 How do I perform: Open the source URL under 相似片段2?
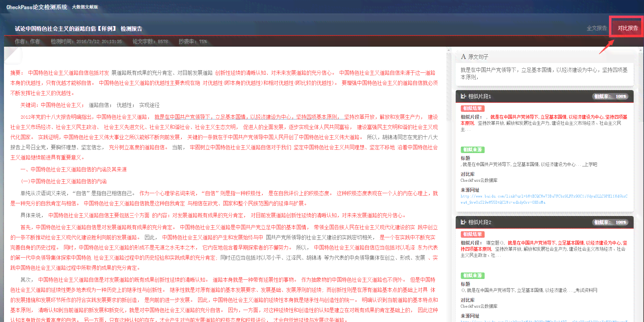[x=544, y=321]
